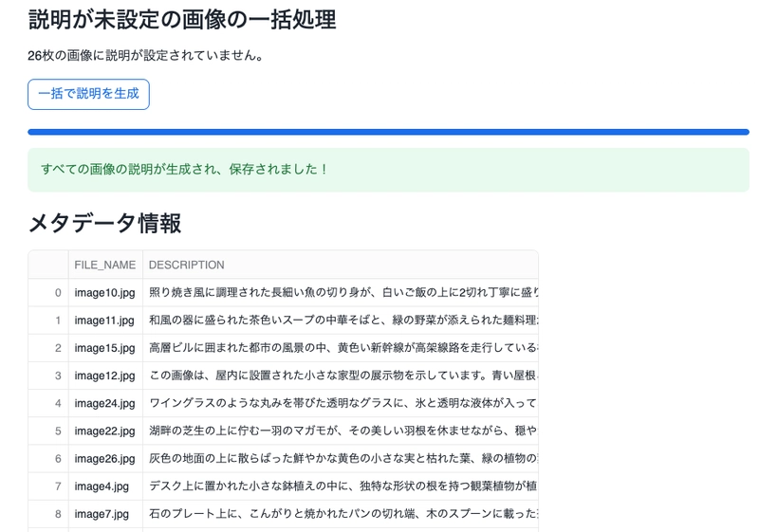Click row index 8 in the table
The image size is (759, 532).
point(48,513)
